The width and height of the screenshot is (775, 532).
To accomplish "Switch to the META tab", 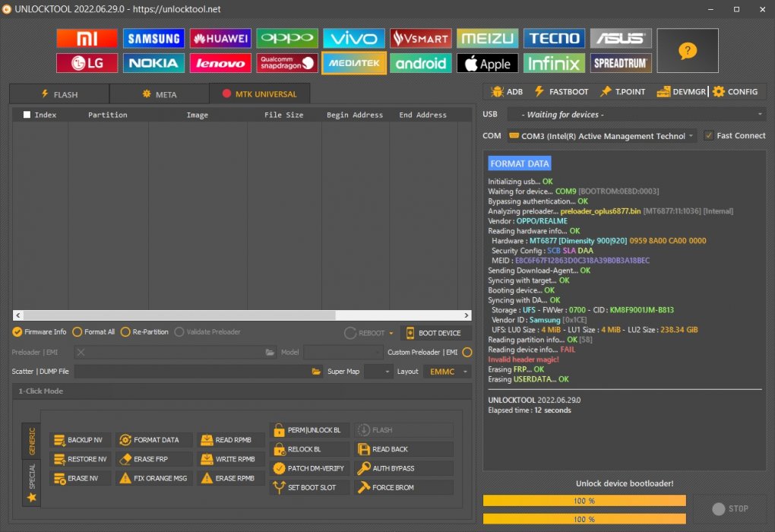I will coord(159,94).
